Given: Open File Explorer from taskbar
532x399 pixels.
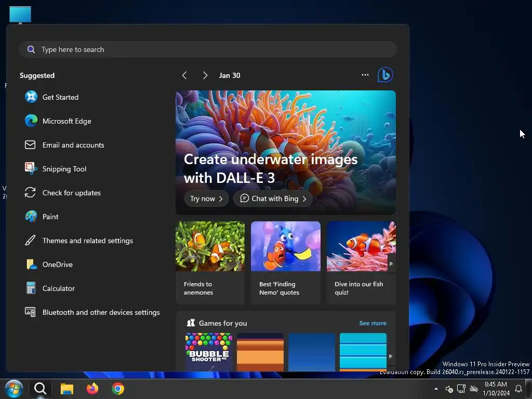Looking at the screenshot, I should tap(67, 389).
